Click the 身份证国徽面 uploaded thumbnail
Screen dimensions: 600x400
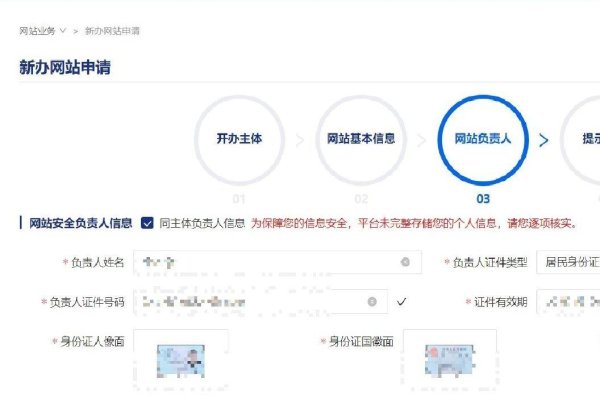point(450,361)
